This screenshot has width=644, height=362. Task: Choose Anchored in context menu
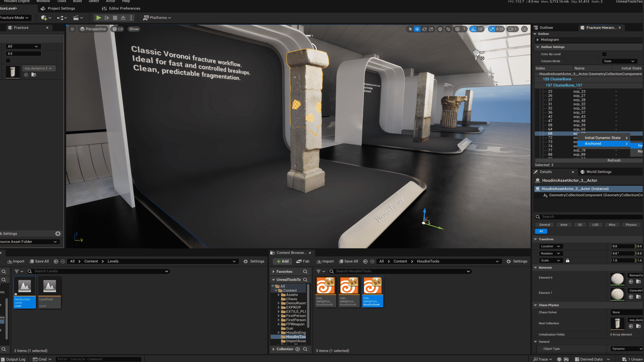[593, 144]
